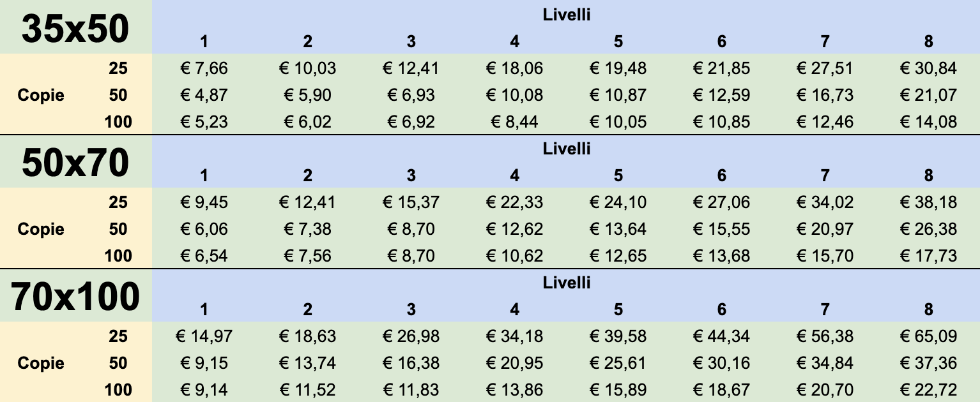Click the level 8 header in the 50x70 table
The width and height of the screenshot is (980, 402).
[928, 175]
